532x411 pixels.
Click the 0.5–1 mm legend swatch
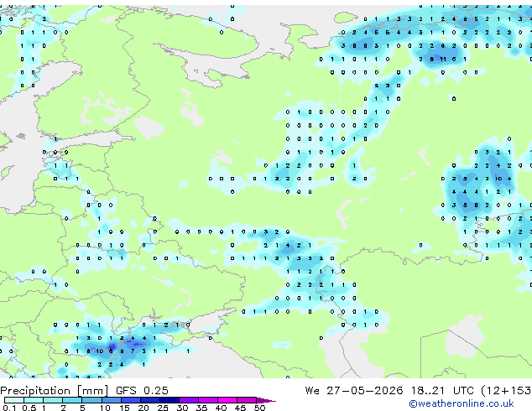coord(34,400)
